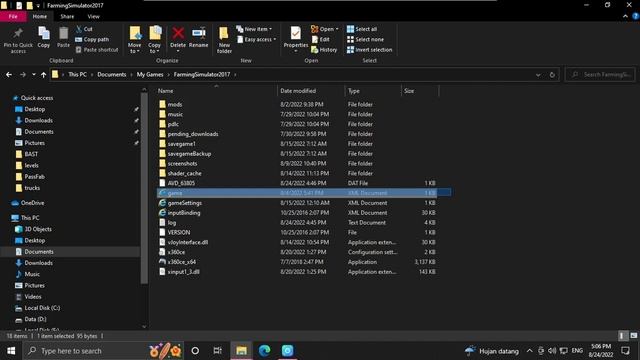
Task: Switch to the Share ribbon tab
Action: (67, 16)
